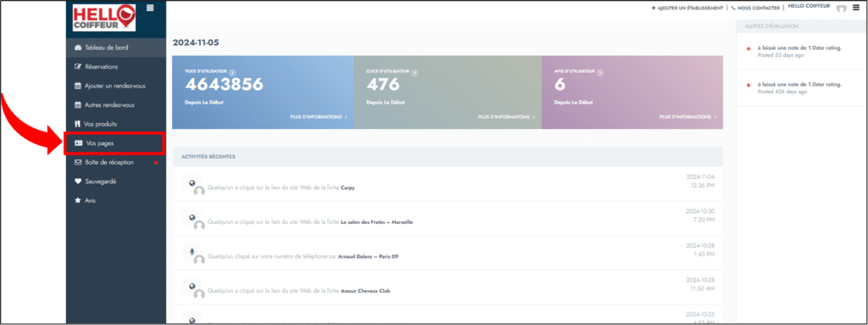868x325 pixels.
Task: Click Nous contacter link
Action: tap(755, 8)
